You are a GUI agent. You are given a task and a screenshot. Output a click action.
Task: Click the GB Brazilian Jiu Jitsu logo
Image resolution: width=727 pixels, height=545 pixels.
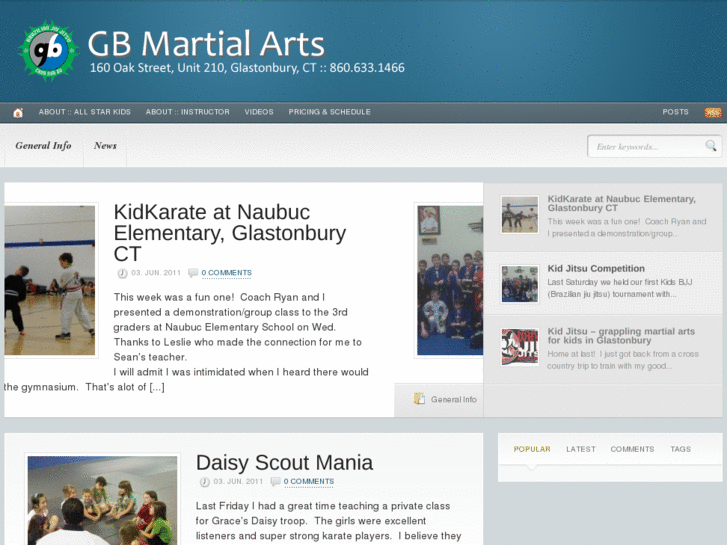48,51
